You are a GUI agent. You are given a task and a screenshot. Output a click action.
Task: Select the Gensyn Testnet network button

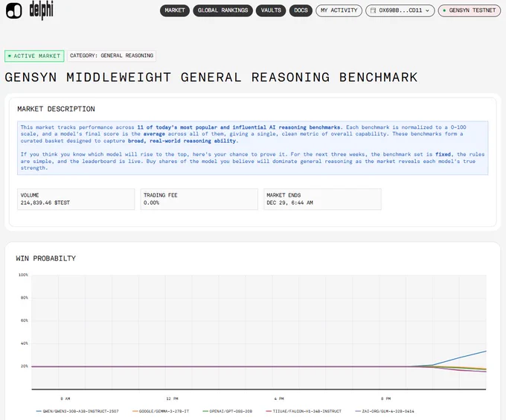(470, 10)
